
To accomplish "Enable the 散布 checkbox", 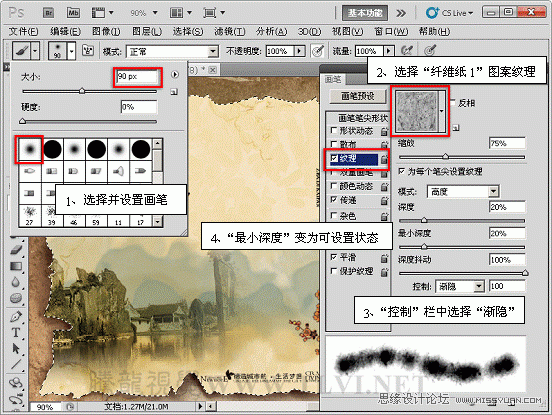I will (x=333, y=144).
